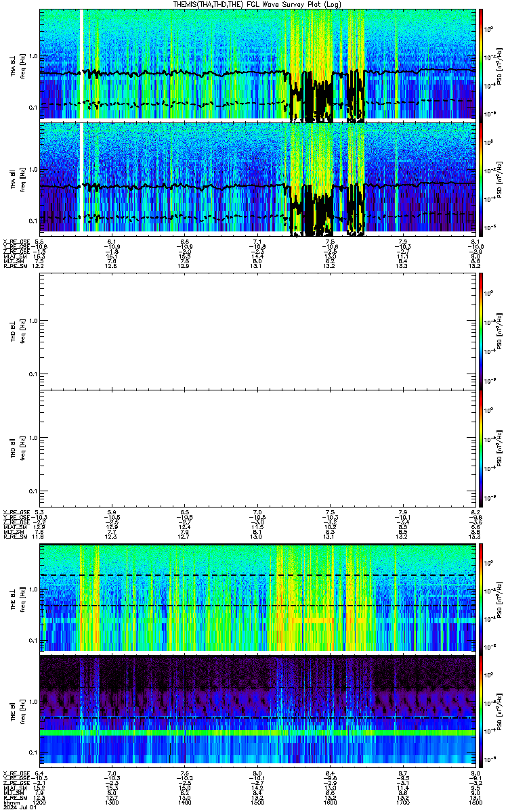This screenshot has height=812, width=508.
Task: Click the '1700' time tick label
Action: pos(402,803)
